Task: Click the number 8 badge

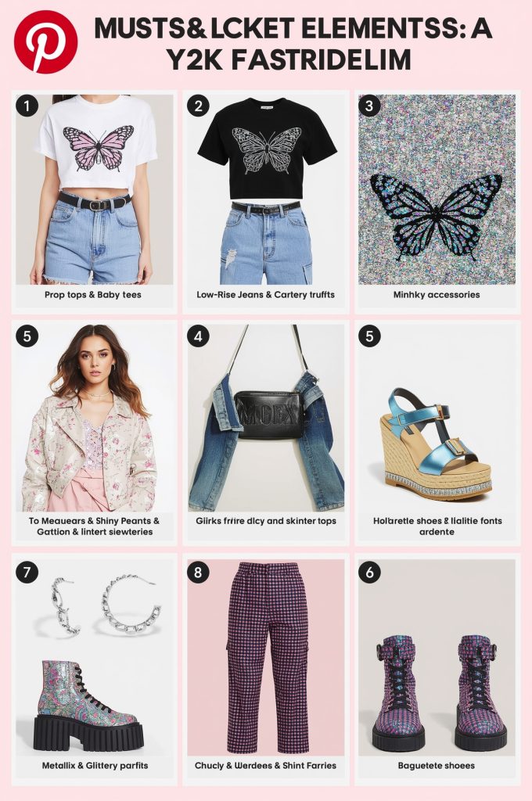Action: pyautogui.click(x=198, y=572)
